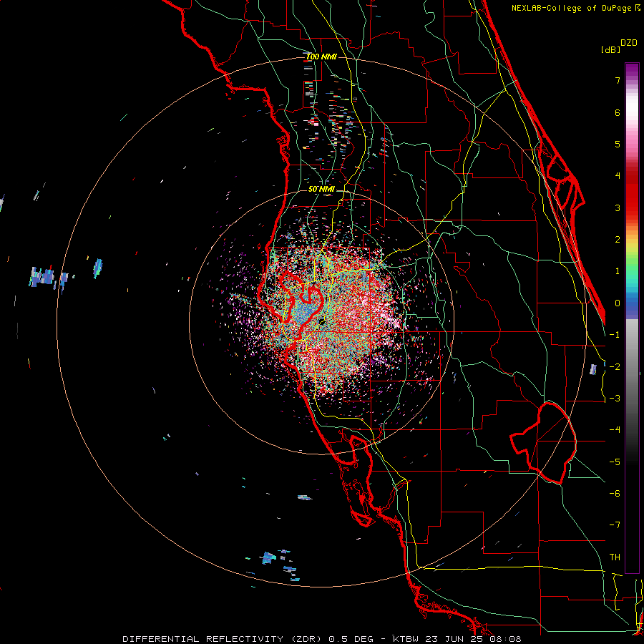Select the 5 value on the color scale
644x644 pixels.
coord(618,144)
